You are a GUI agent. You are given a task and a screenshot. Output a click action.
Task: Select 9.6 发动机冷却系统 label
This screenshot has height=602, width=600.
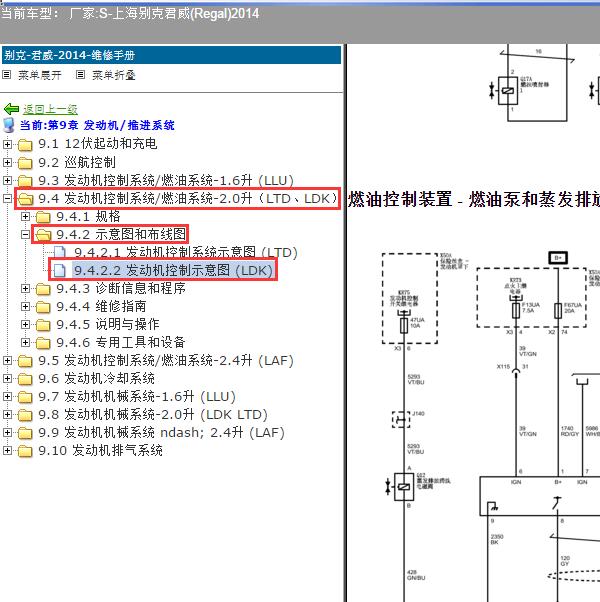pos(96,379)
